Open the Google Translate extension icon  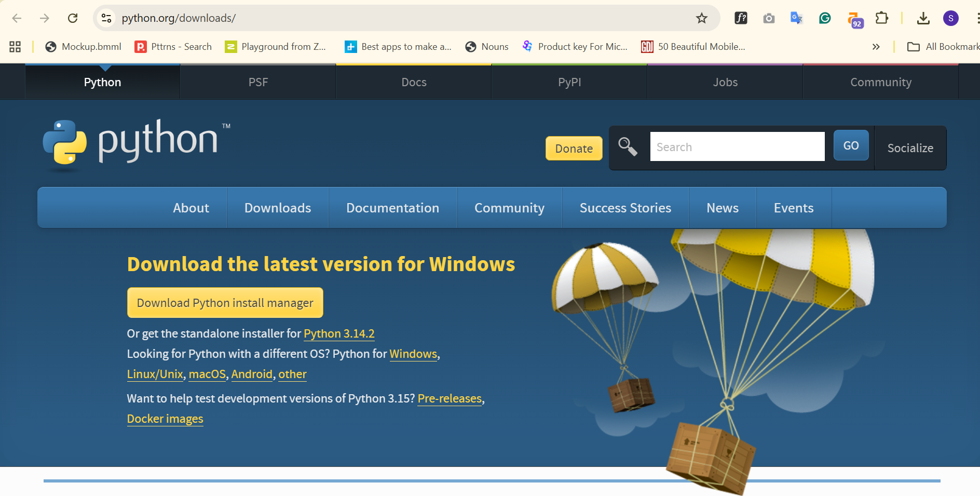(796, 18)
